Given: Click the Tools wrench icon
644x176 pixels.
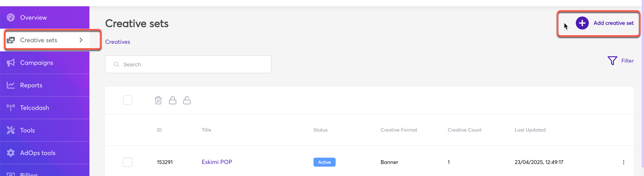Looking at the screenshot, I should point(11,130).
